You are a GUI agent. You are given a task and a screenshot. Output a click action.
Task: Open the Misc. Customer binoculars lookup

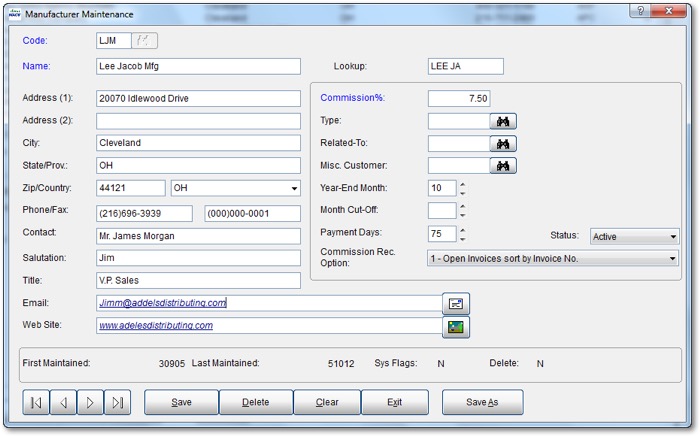[503, 166]
